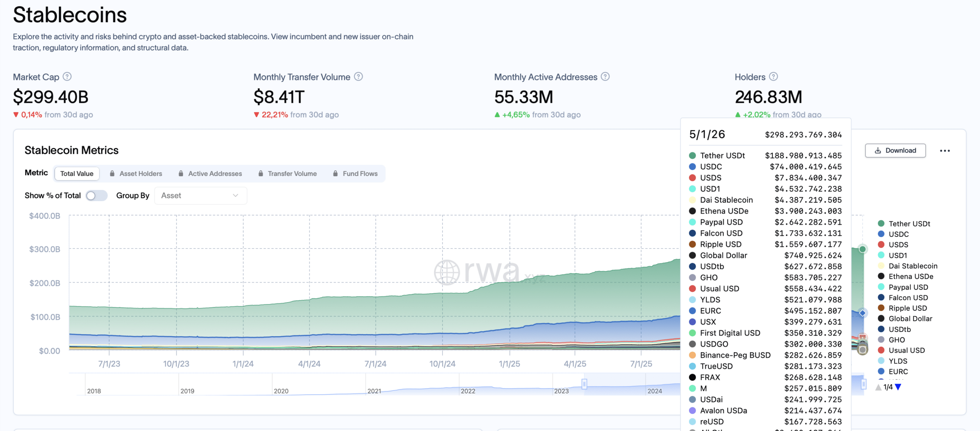Toggle Dai Stablecoin in chart legend
The width and height of the screenshot is (980, 431).
click(908, 266)
